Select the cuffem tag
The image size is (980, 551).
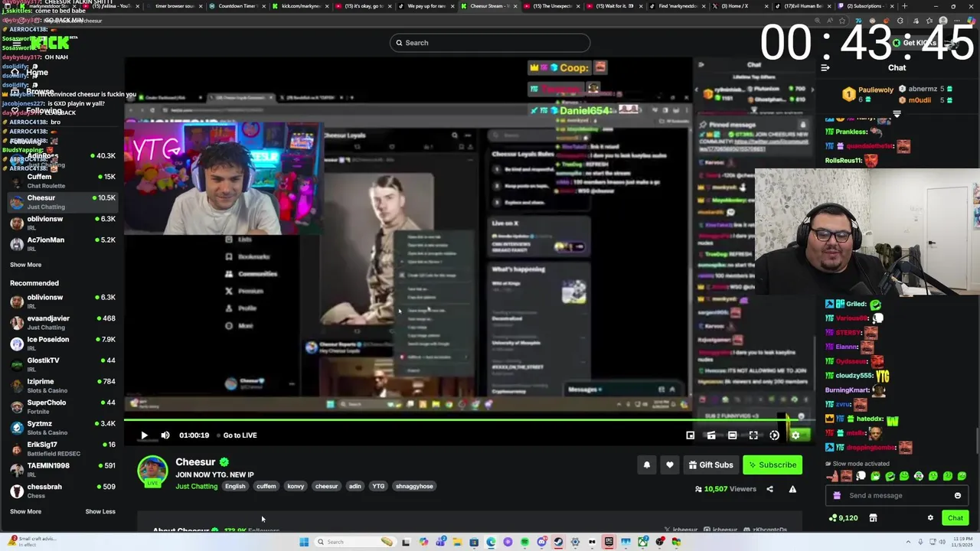[x=266, y=486]
